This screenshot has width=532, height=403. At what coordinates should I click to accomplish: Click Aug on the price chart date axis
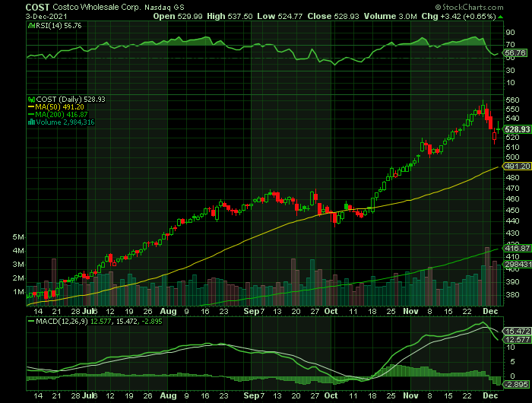pyautogui.click(x=168, y=311)
